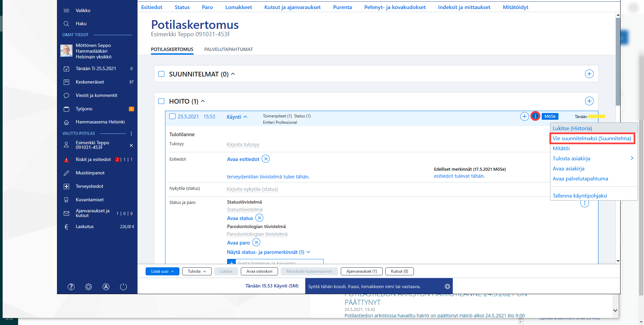Click the yellow Tänään color bar
This screenshot has height=325, width=644.
pyautogui.click(x=597, y=116)
